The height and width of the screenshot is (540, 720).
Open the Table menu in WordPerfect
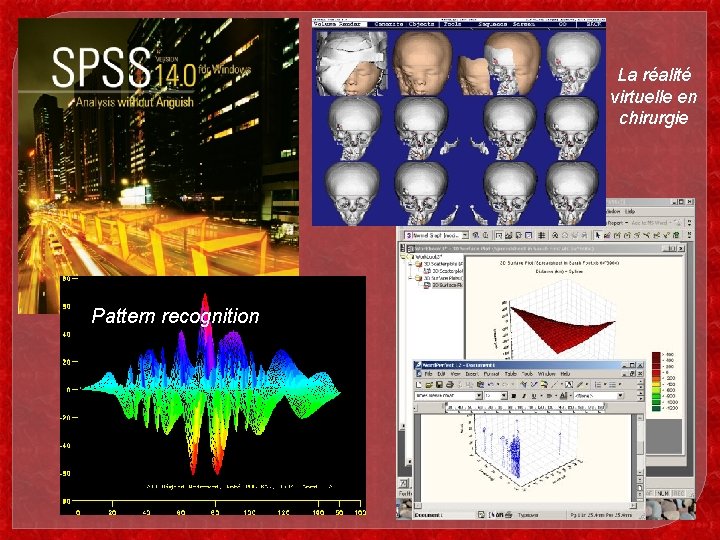coord(511,374)
